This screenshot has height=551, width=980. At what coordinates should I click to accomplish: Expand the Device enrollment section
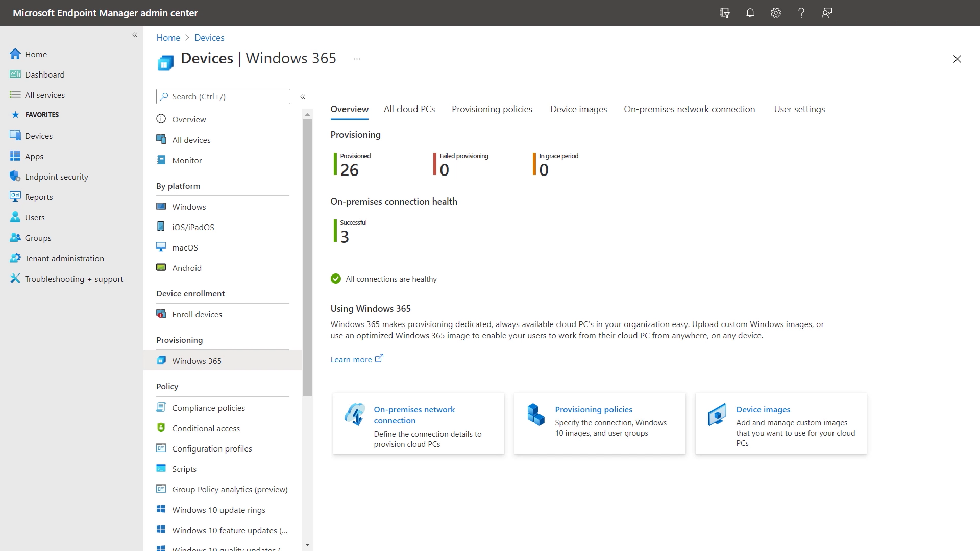190,293
